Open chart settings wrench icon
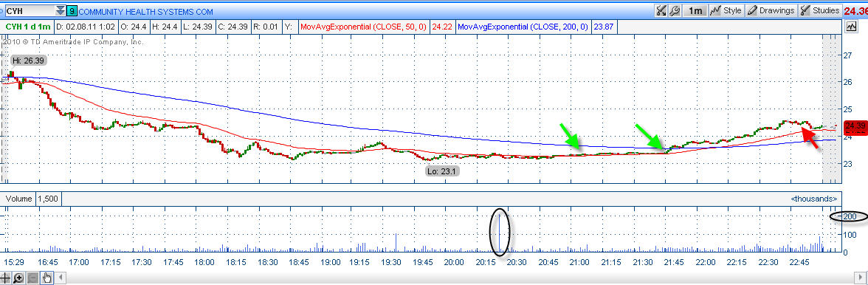The width and height of the screenshot is (868, 285). [675, 10]
